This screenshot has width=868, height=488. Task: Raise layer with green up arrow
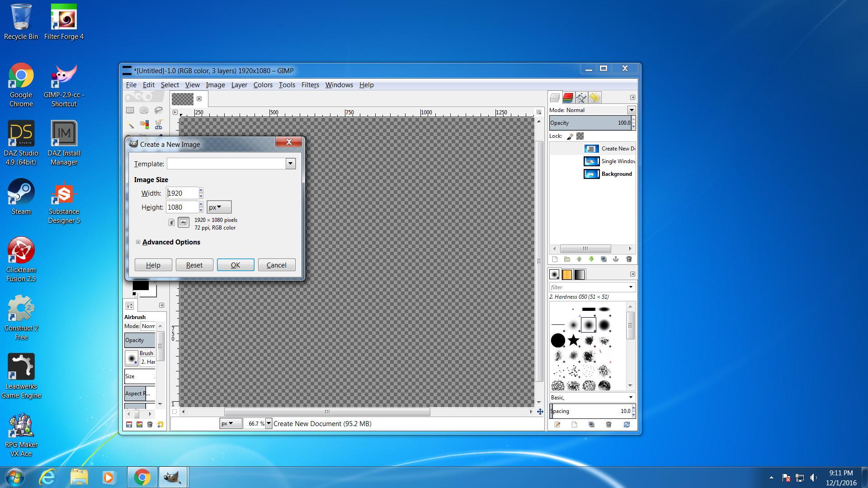[x=579, y=259]
